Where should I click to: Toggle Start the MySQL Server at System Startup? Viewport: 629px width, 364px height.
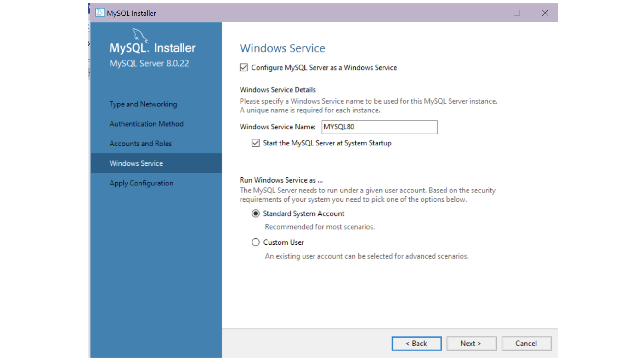coord(256,143)
